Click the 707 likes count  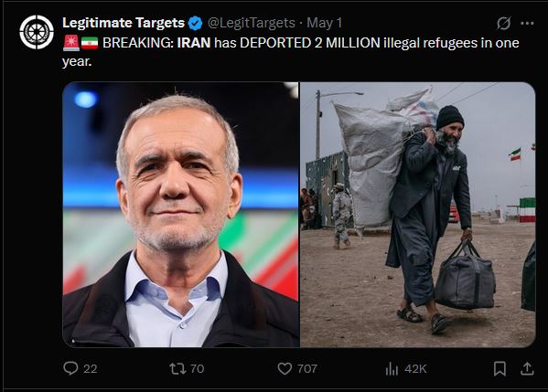coord(307,368)
